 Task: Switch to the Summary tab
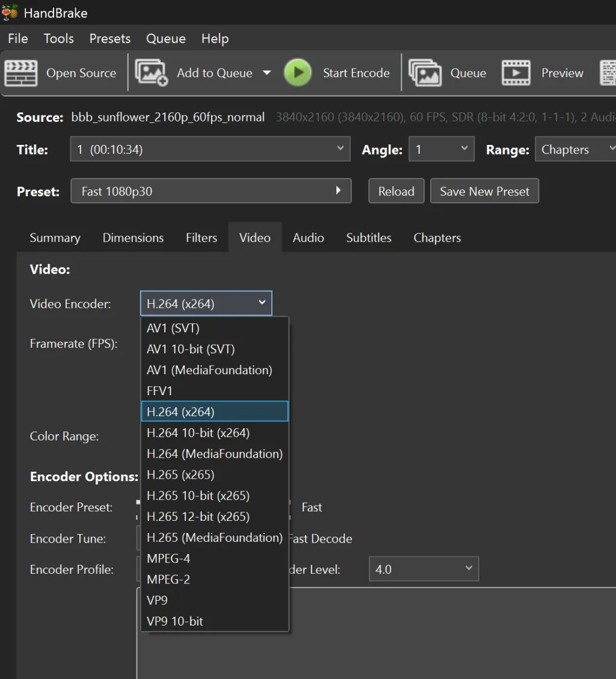55,238
